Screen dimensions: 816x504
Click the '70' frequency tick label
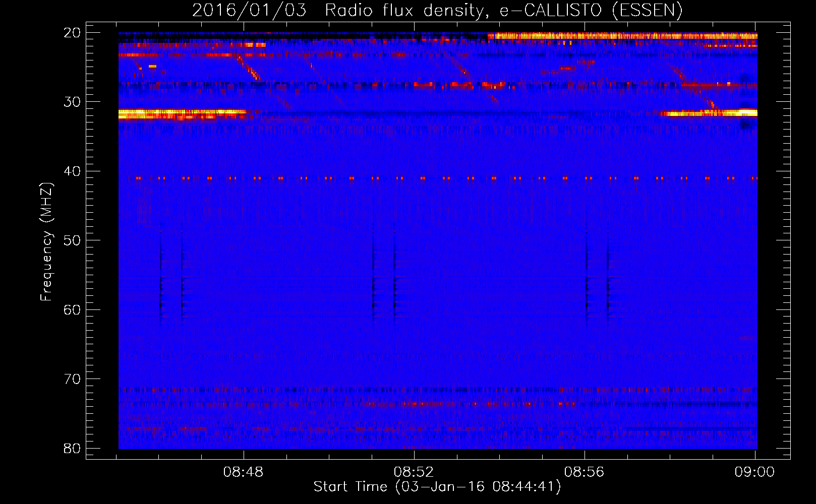click(x=72, y=379)
